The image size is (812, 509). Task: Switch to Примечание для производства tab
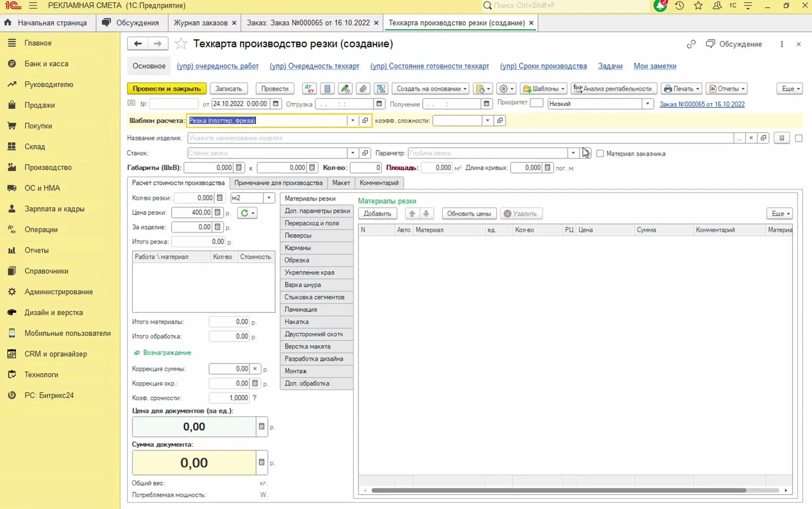point(278,183)
